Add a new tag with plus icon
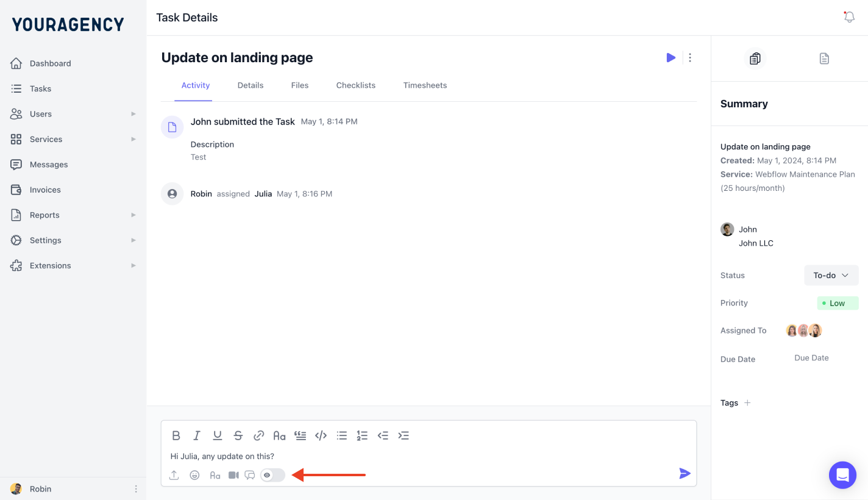 click(747, 402)
